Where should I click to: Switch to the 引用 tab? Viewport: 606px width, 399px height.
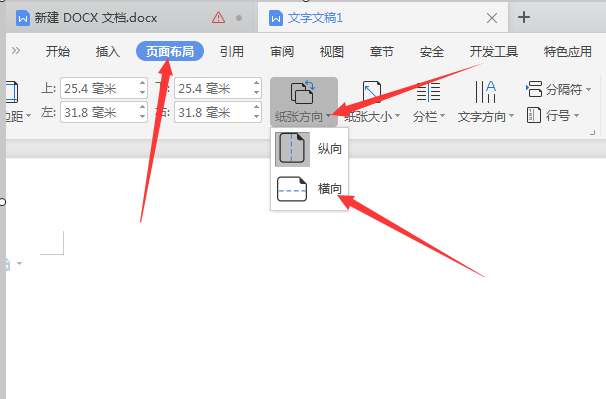tap(232, 51)
